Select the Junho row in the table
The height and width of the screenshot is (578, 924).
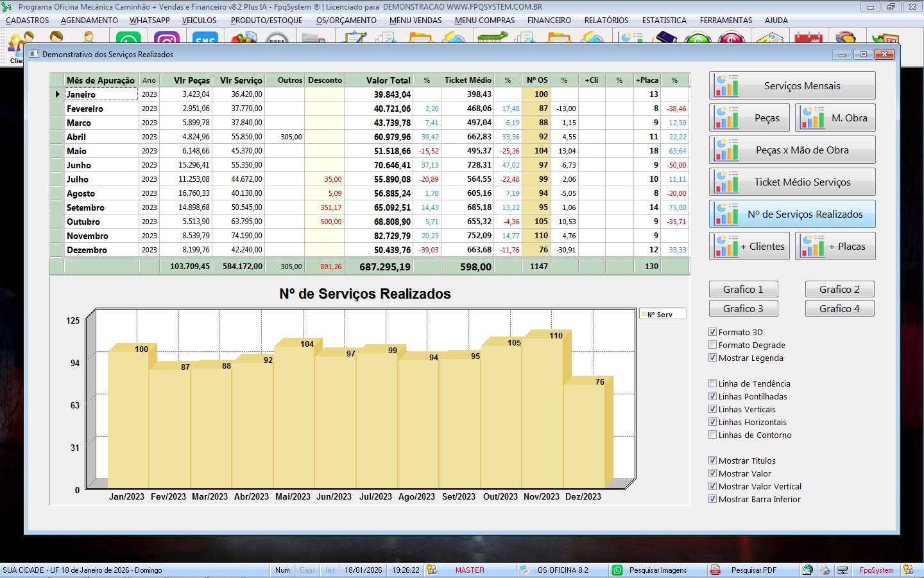click(x=79, y=165)
